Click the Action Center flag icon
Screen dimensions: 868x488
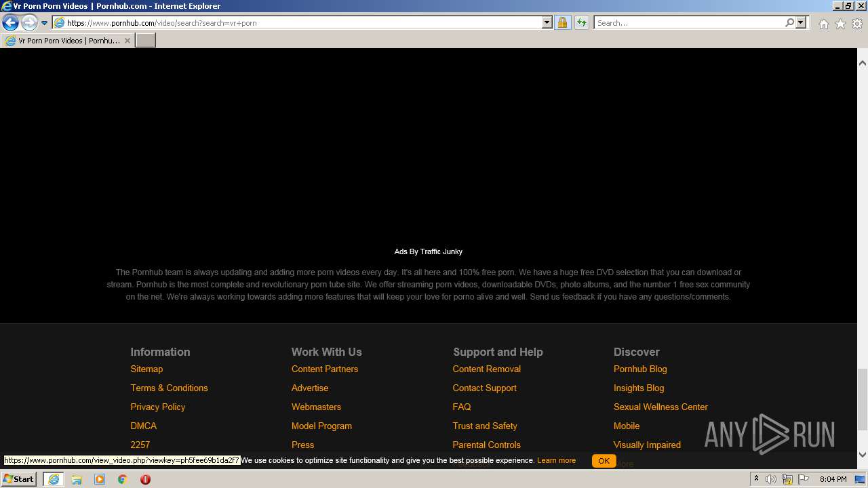click(804, 479)
